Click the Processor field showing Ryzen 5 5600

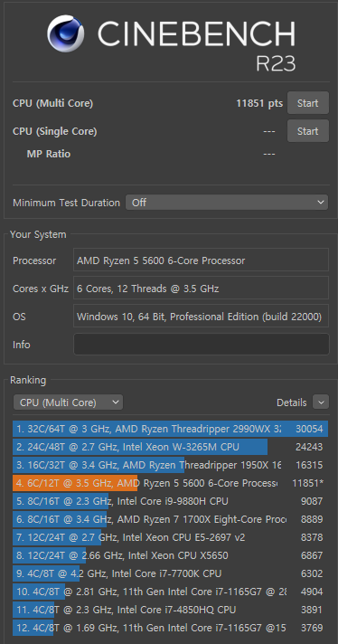point(201,260)
